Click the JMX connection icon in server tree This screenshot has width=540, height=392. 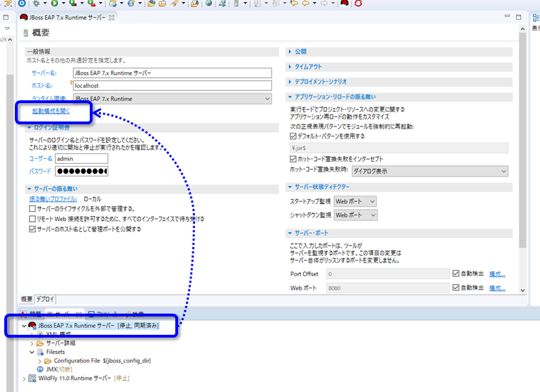(40, 369)
